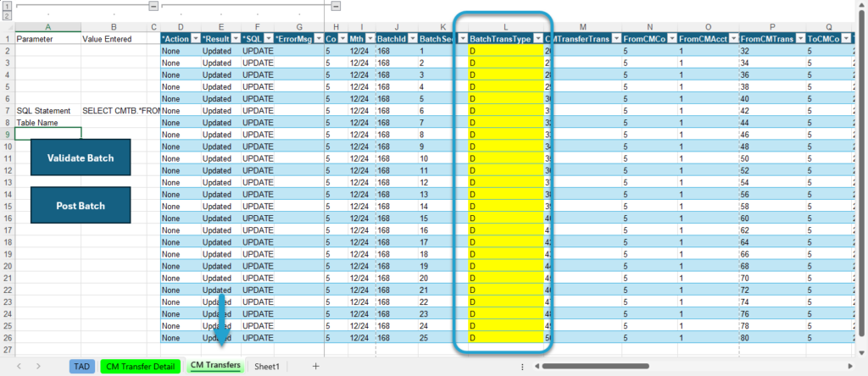868x376 pixels.
Task: Click vertical scrollbar down arrow
Action: pos(861,352)
